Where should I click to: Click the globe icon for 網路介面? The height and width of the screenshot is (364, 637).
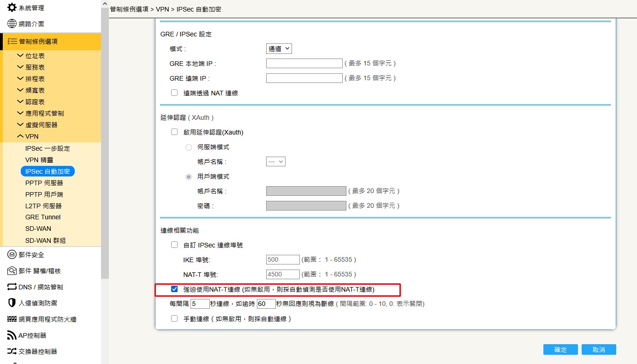coord(12,24)
